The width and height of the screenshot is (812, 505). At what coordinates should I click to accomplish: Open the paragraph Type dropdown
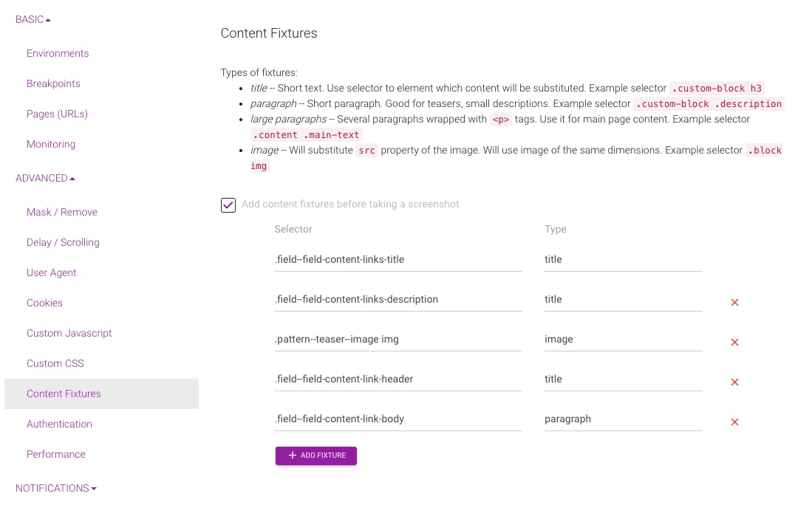(x=623, y=419)
